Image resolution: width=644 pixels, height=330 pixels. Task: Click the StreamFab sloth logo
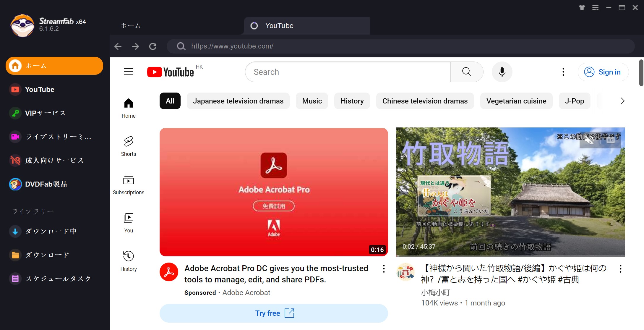[22, 25]
